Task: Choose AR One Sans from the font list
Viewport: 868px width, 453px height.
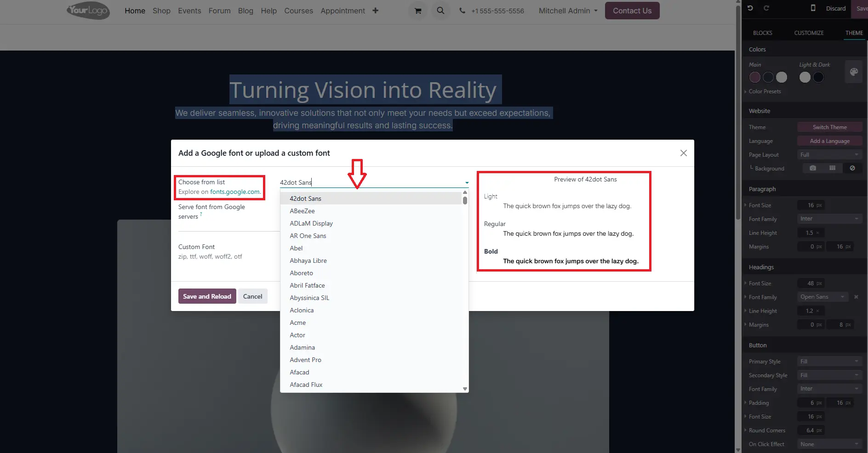Action: 371,236
